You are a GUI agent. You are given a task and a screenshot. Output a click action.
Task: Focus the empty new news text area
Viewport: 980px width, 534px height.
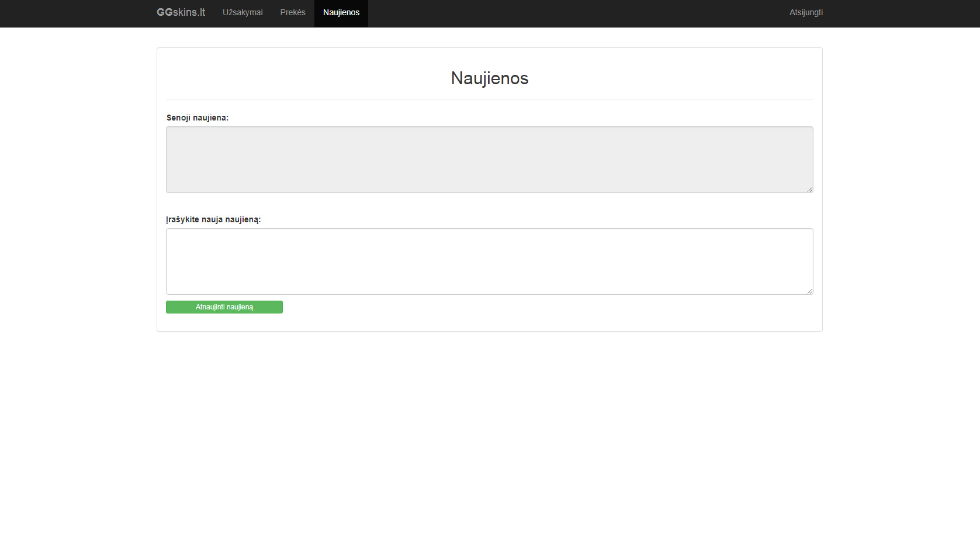pos(489,261)
